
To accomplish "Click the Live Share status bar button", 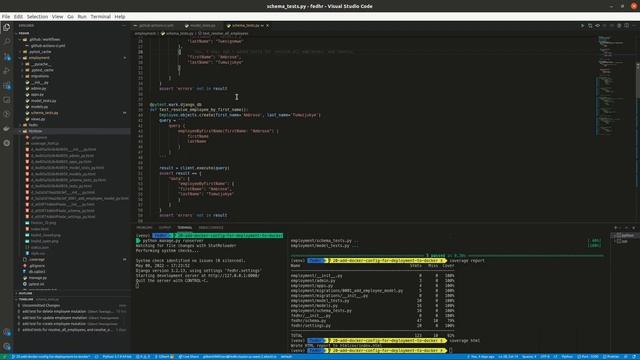I will click(189, 357).
